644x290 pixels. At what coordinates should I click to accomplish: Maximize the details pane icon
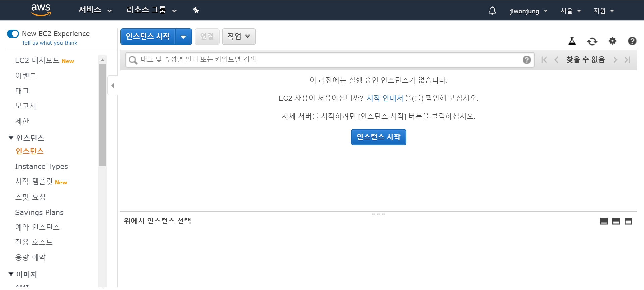pos(628,221)
